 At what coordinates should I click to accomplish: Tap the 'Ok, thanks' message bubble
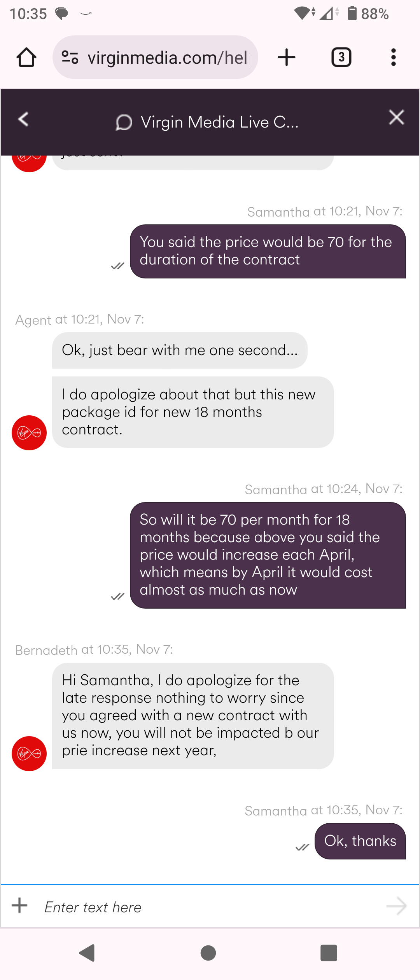click(360, 841)
